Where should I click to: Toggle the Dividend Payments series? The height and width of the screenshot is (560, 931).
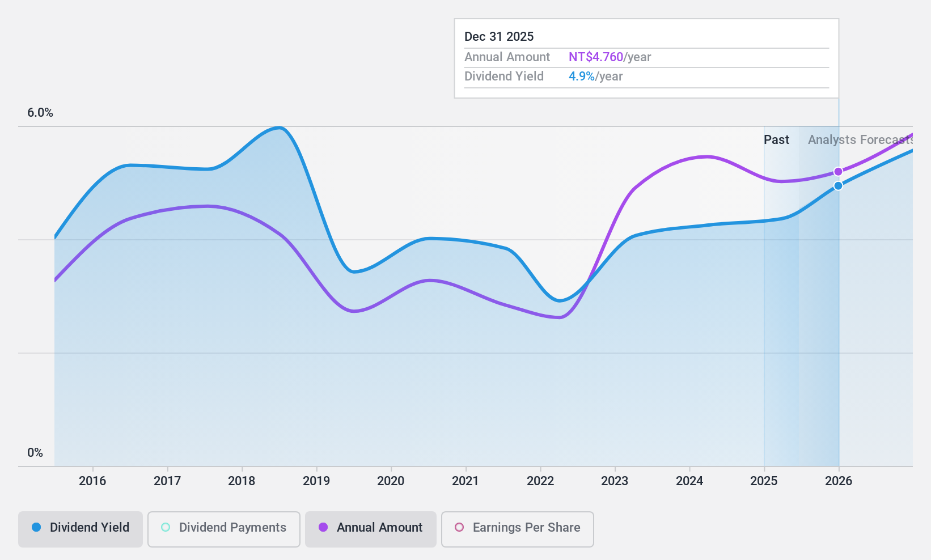pos(224,529)
